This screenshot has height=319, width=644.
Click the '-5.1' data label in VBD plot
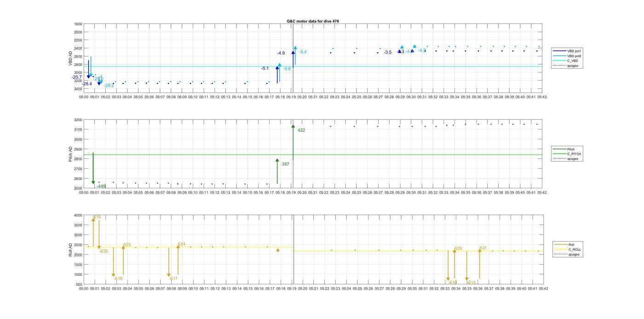point(265,69)
